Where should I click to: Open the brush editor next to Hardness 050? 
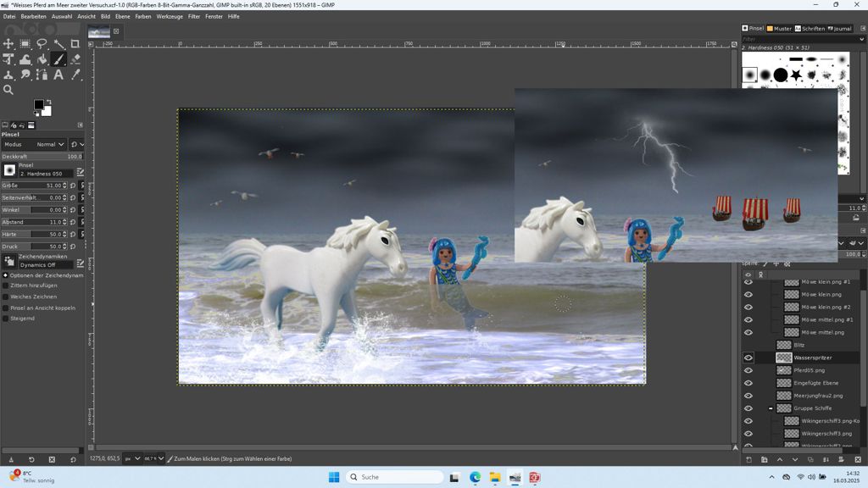point(81,173)
